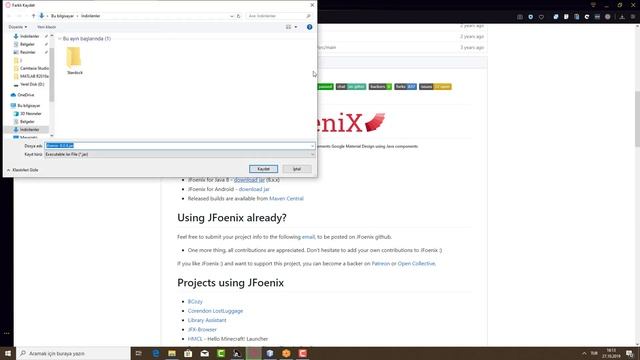Collapse the 'Bu ayın başlarında' group
The width and height of the screenshot is (640, 360).
pyautogui.click(x=60, y=39)
